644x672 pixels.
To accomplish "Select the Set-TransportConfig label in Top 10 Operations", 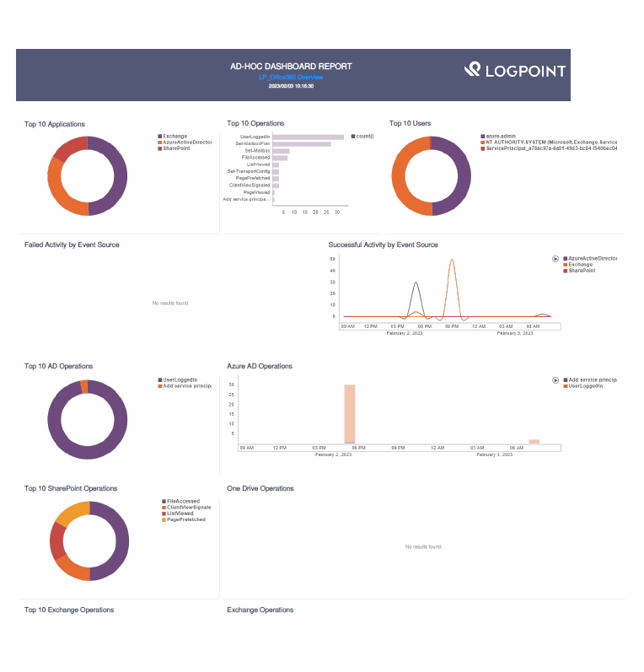I will 249,171.
